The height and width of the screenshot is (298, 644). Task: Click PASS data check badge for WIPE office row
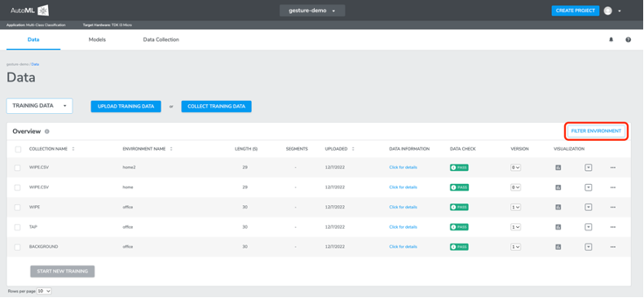click(x=459, y=208)
